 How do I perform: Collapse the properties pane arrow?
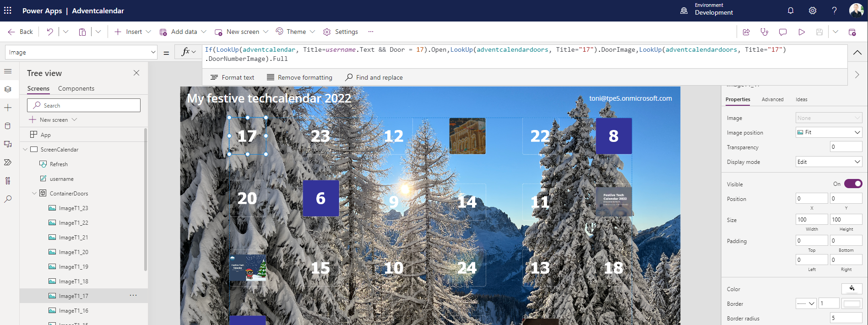click(x=857, y=75)
